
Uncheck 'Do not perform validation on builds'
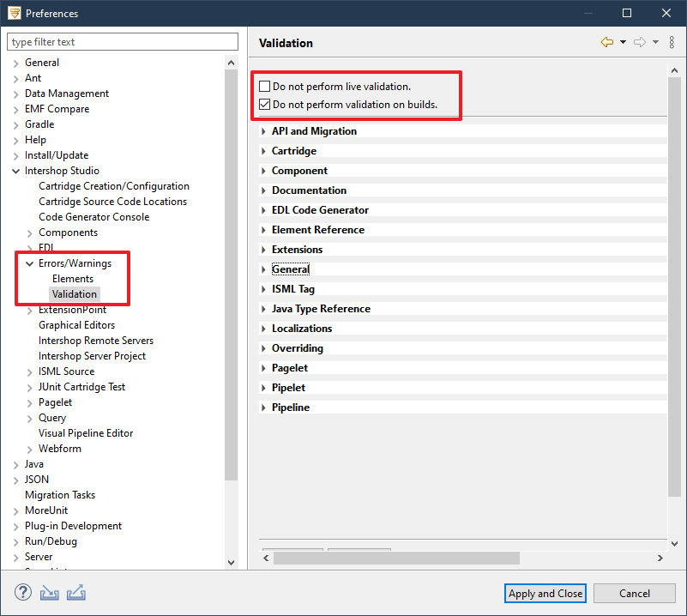point(263,105)
